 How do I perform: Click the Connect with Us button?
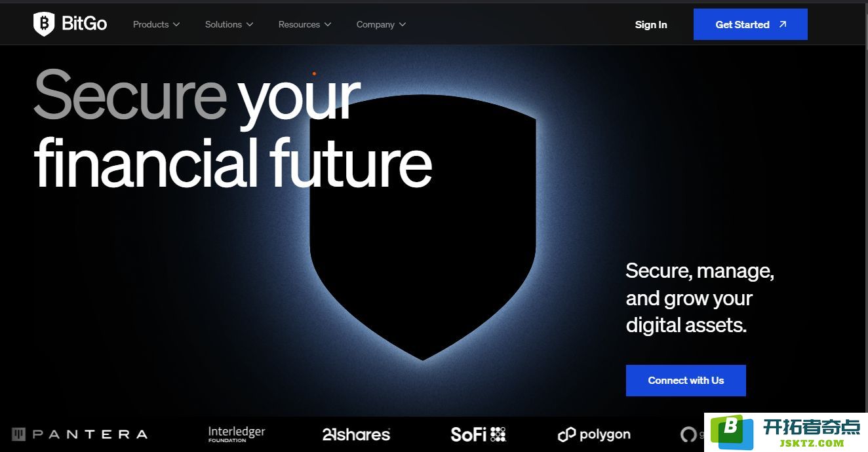tap(686, 381)
